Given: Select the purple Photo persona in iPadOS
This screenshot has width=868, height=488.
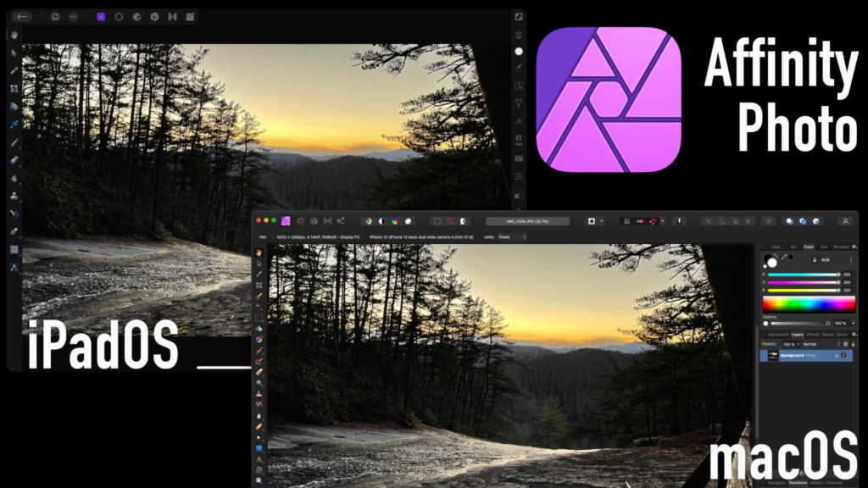Looking at the screenshot, I should click(101, 17).
